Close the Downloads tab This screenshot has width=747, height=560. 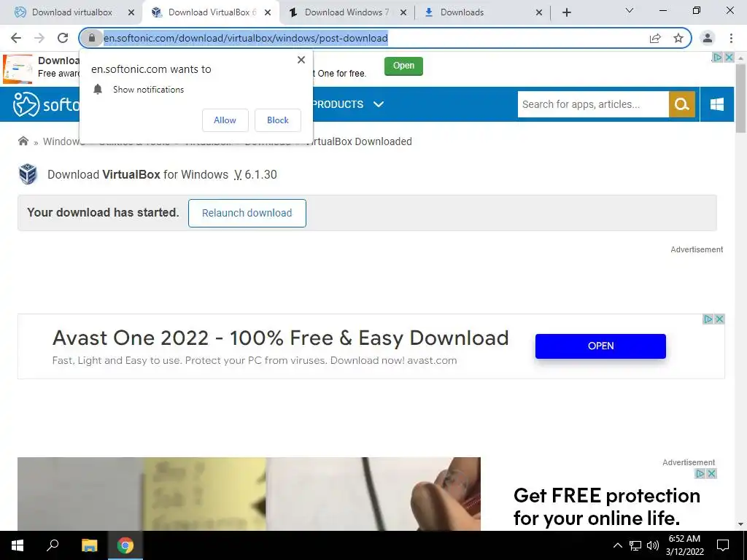point(539,13)
